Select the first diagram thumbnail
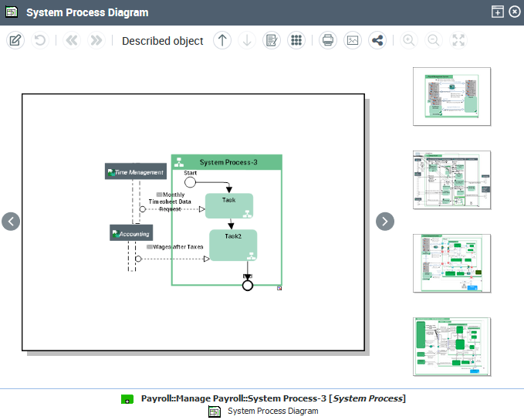This screenshot has height=420, width=524. (x=451, y=97)
